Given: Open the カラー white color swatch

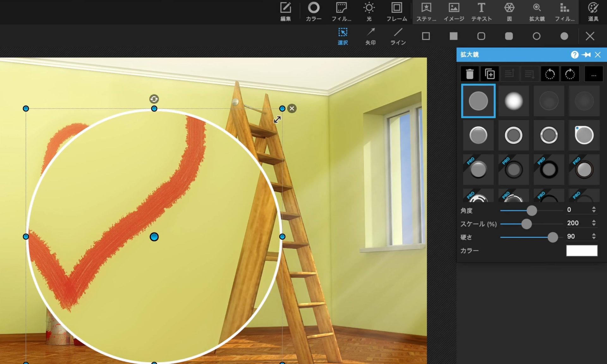Looking at the screenshot, I should pyautogui.click(x=581, y=251).
